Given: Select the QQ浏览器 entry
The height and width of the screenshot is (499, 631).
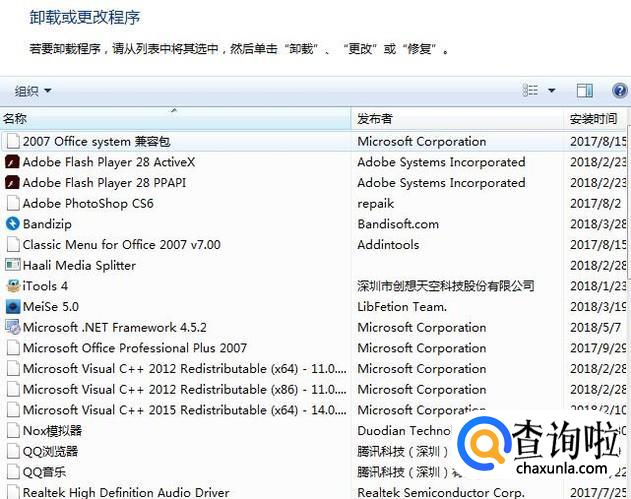Looking at the screenshot, I should (50, 452).
